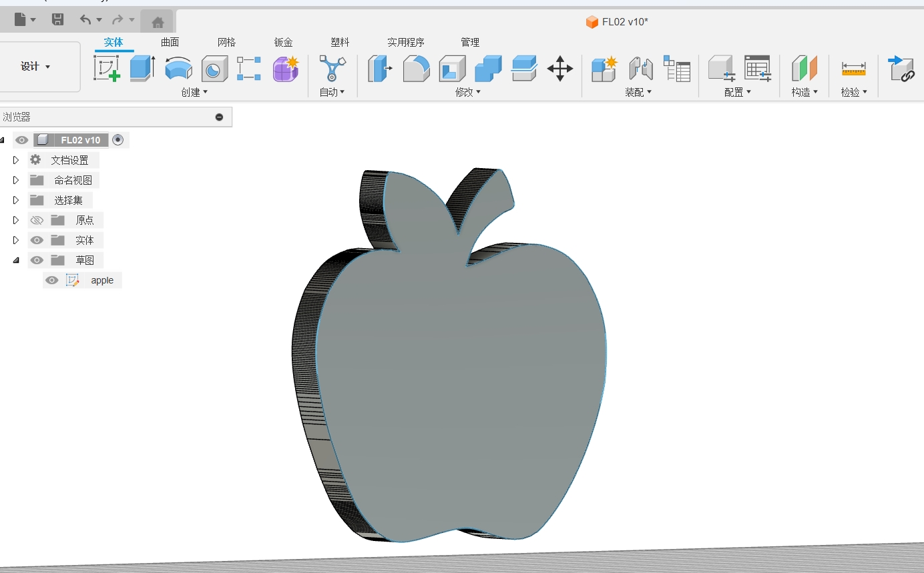Hide the 草图 folder

click(x=37, y=260)
